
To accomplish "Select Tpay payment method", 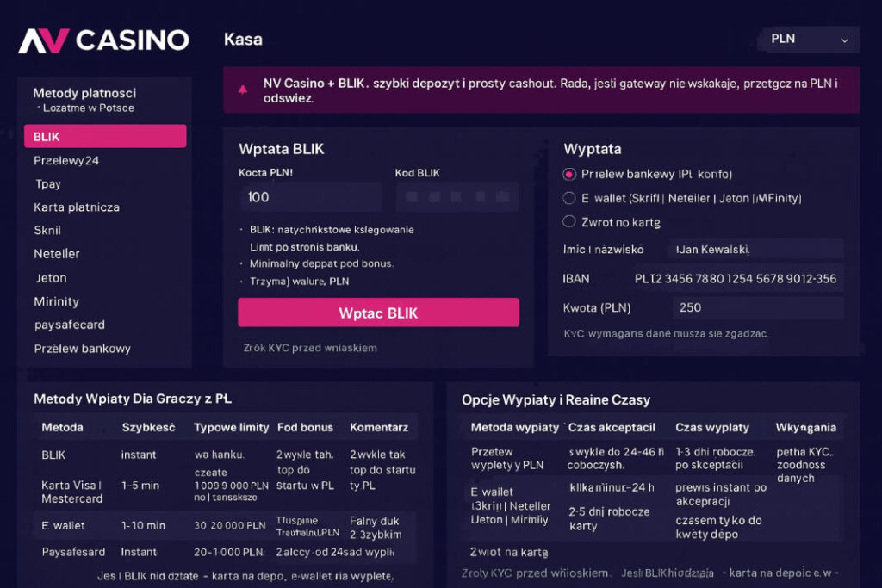I will click(x=48, y=184).
